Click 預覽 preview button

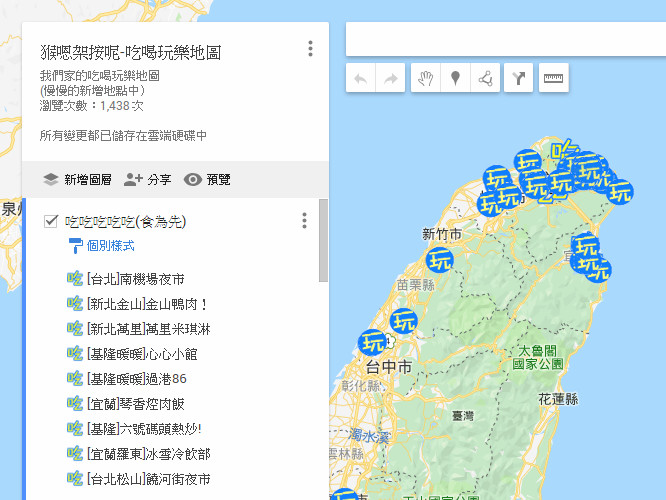pos(207,180)
